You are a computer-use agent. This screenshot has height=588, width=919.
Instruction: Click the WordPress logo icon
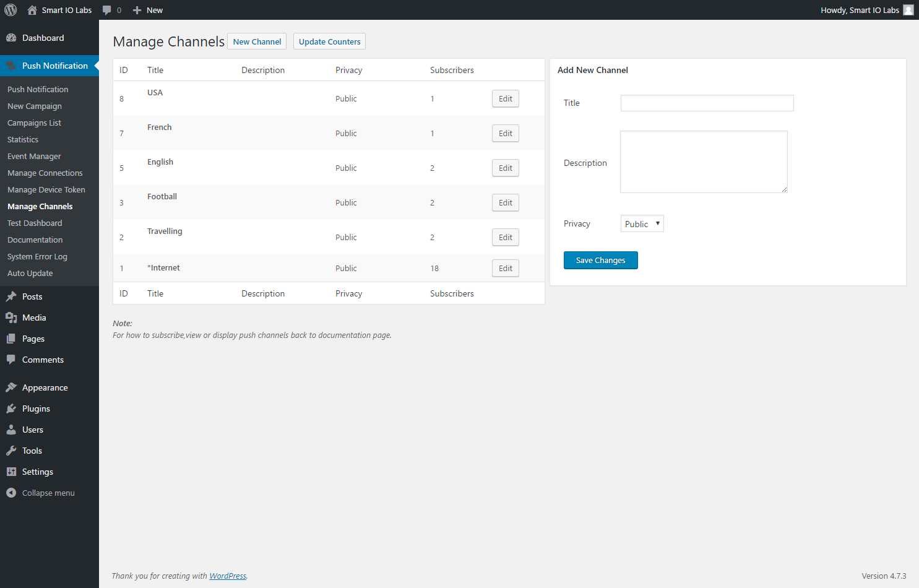click(x=11, y=10)
